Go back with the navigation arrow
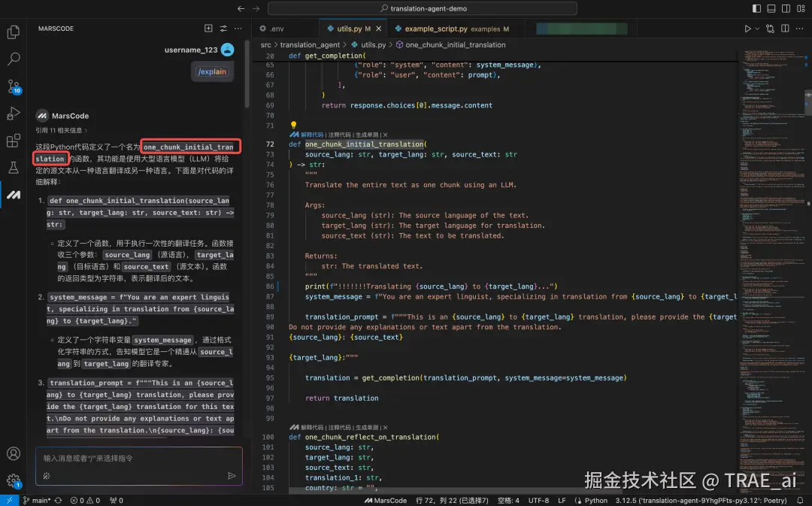The width and height of the screenshot is (812, 506). click(x=241, y=8)
